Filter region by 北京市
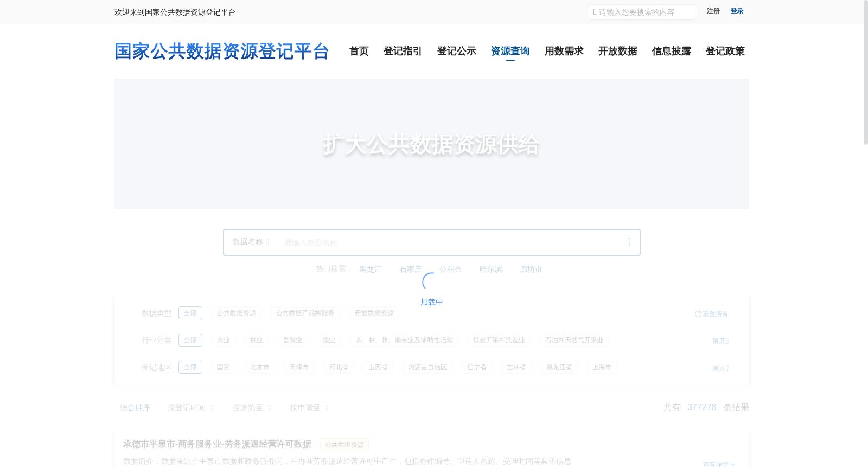The width and height of the screenshot is (868, 467). tap(260, 367)
